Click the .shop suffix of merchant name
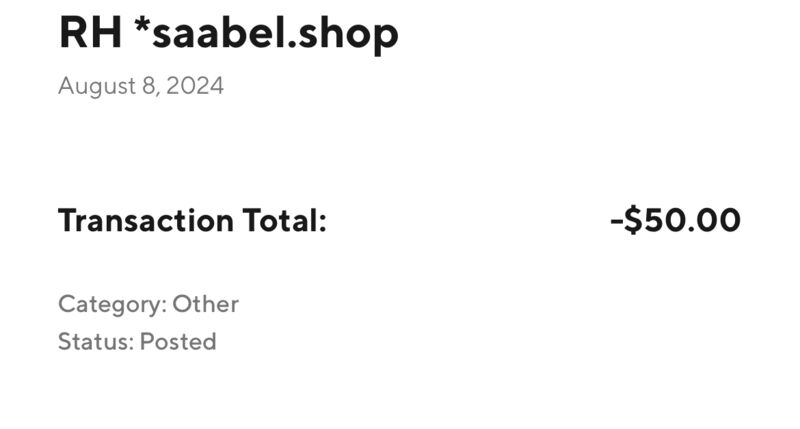This screenshot has width=800, height=429. point(343,35)
